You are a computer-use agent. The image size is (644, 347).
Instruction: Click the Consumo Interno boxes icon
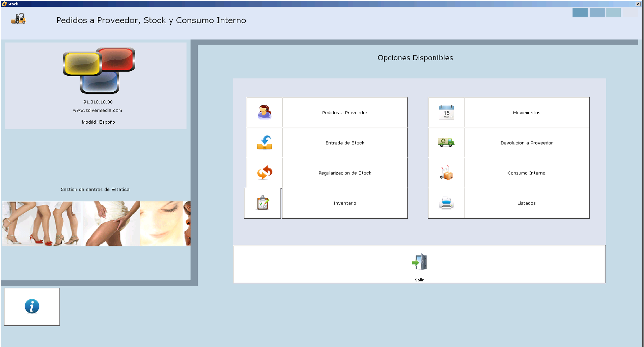click(446, 173)
